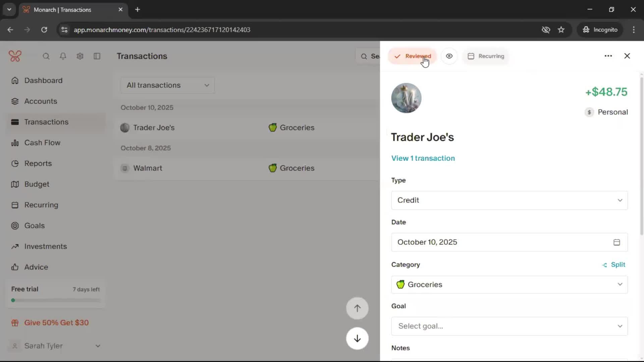Open settings gear icon in sidebar header
The image size is (644, 362).
[x=80, y=56]
